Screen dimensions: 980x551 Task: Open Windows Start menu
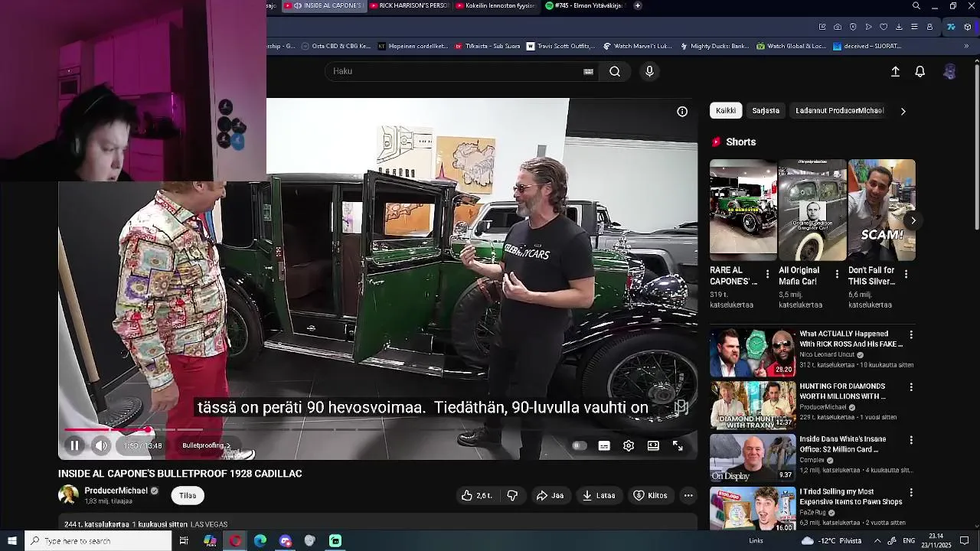(12, 541)
